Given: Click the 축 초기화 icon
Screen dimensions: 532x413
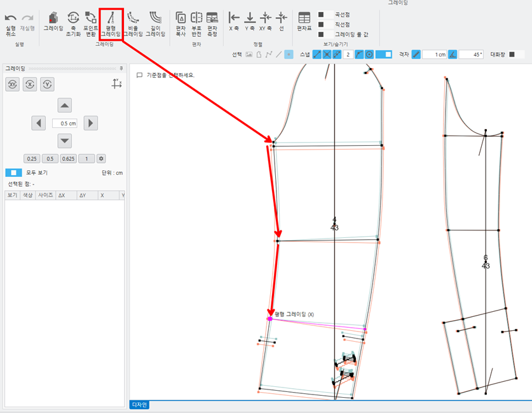Looking at the screenshot, I should pos(73,24).
